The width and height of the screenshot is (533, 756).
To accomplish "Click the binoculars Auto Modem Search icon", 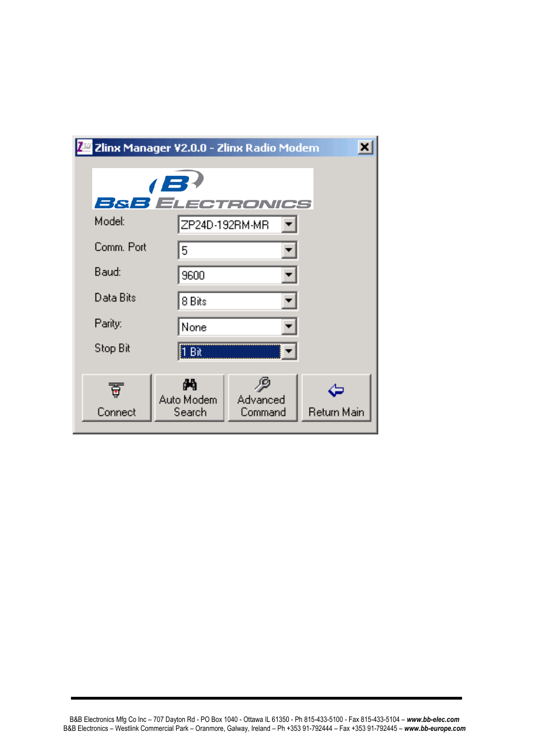I will point(190,385).
